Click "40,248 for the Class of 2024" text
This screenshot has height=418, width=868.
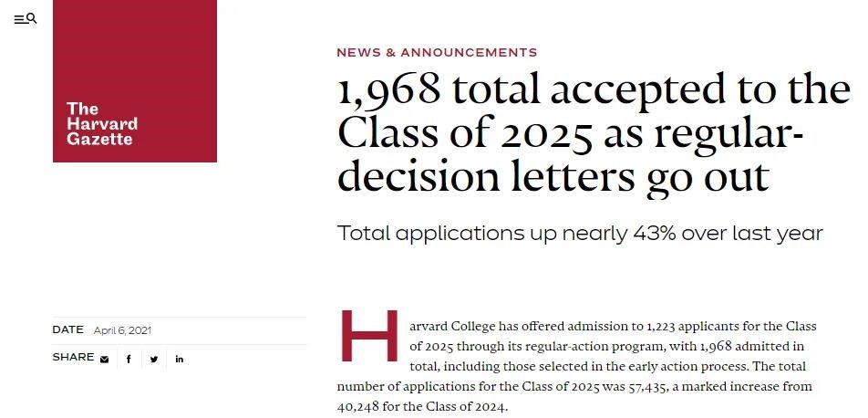tap(420, 406)
